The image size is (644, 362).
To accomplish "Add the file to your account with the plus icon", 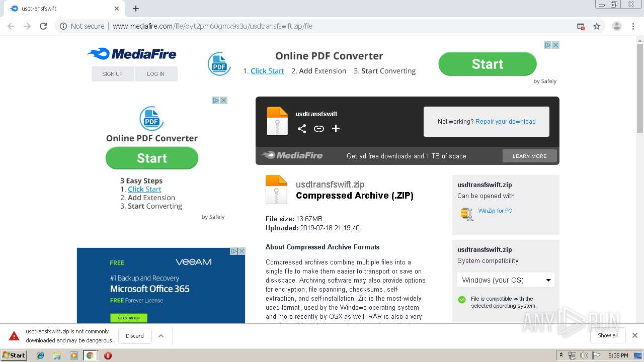I will coord(336,129).
